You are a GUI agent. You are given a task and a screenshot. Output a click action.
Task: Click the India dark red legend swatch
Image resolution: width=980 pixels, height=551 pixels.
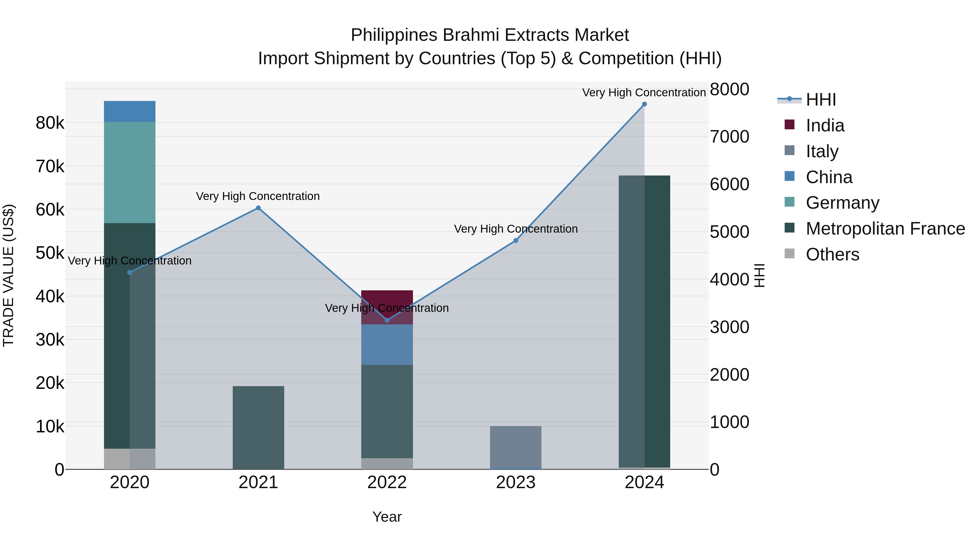coord(789,124)
